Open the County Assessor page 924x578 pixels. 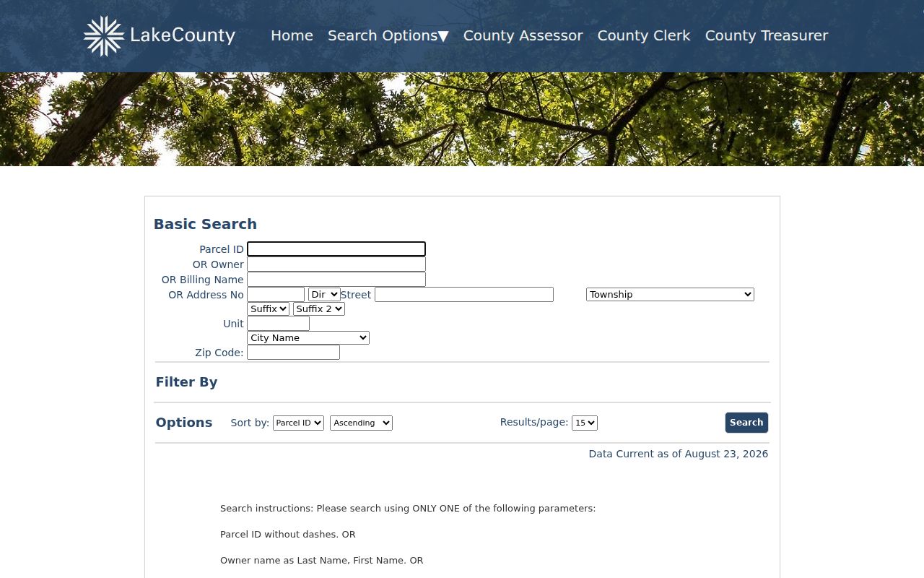pyautogui.click(x=523, y=35)
